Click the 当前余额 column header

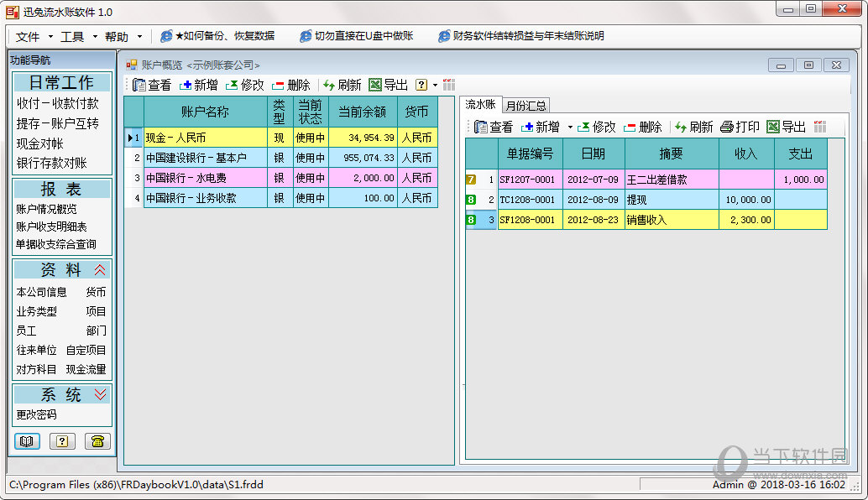click(363, 112)
